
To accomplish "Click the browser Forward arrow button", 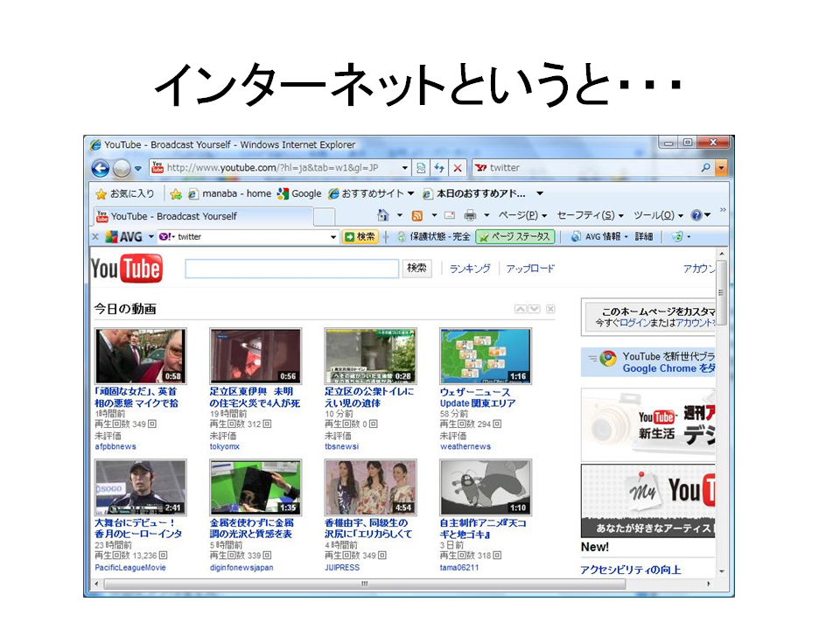I will tap(122, 168).
